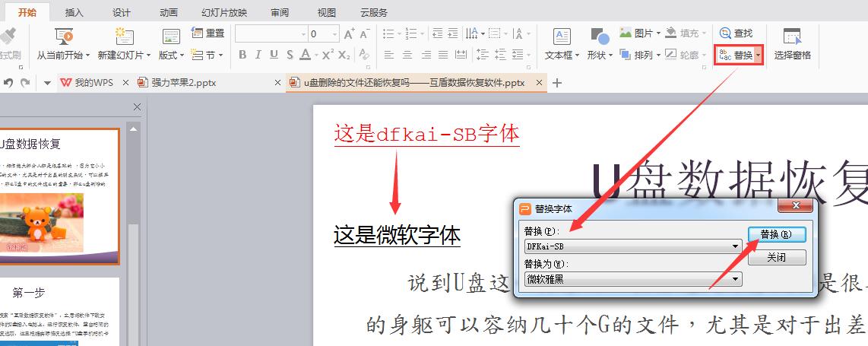Toggle superscript X²
The image size is (868, 346).
(328, 54)
